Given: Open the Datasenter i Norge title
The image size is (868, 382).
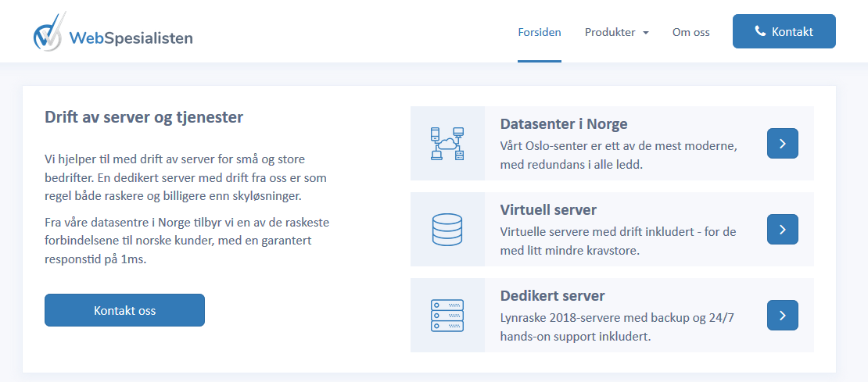Looking at the screenshot, I should (563, 124).
